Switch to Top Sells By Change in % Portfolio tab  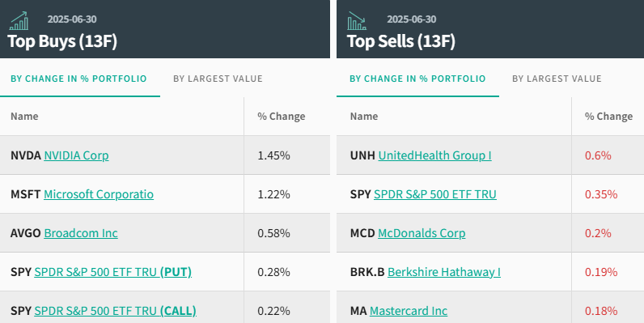click(417, 79)
